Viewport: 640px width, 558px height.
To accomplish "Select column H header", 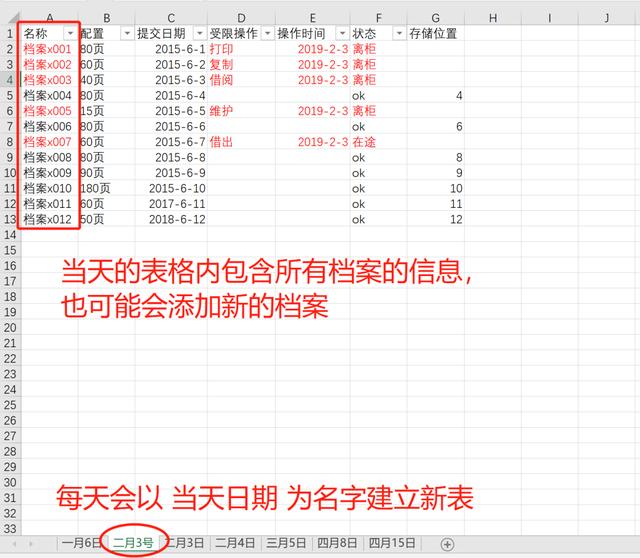I will 493,18.
